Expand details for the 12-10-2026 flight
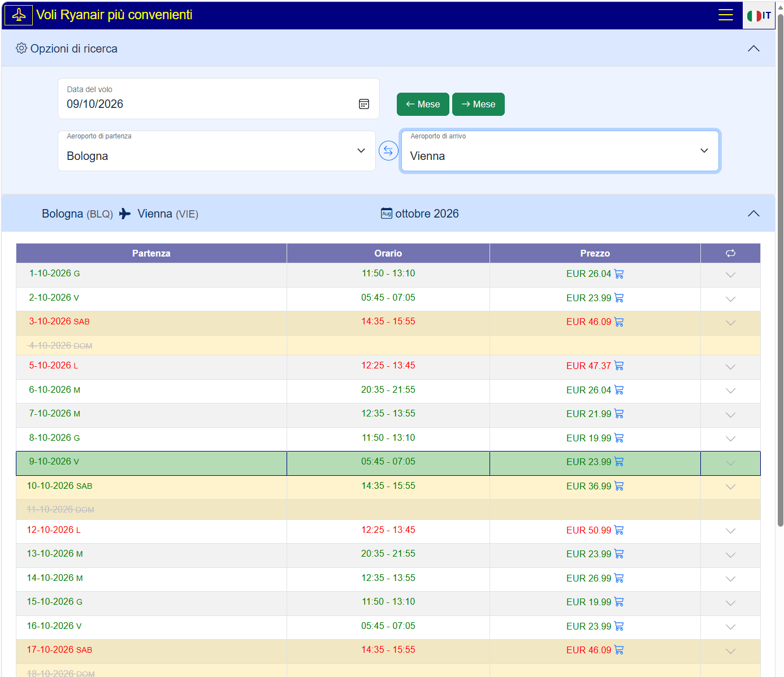Viewport: 784px width, 677px height. (730, 531)
